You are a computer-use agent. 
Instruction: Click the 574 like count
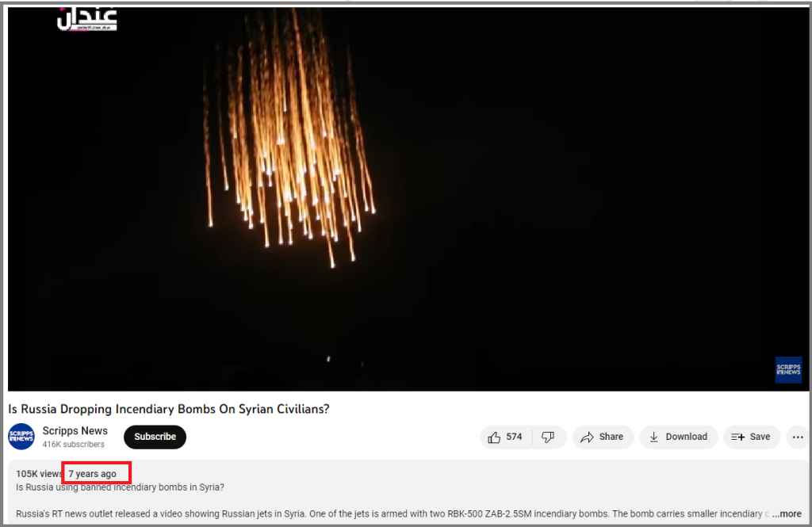click(x=514, y=437)
